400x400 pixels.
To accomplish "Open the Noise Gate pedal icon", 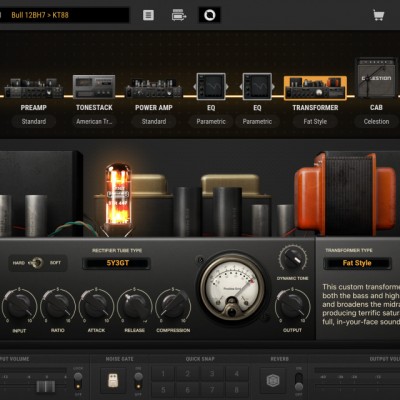I will pyautogui.click(x=113, y=380).
